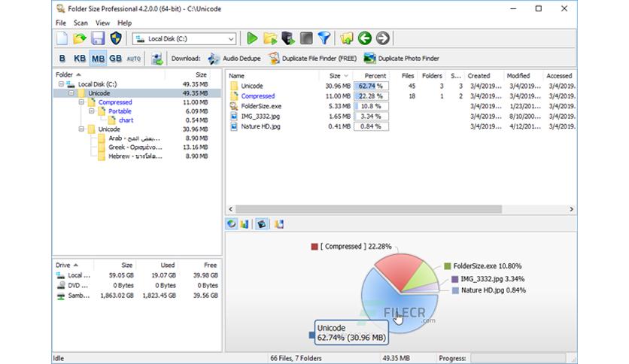The width and height of the screenshot is (629, 364).
Task: Go up one folder level icon
Action: point(346,38)
